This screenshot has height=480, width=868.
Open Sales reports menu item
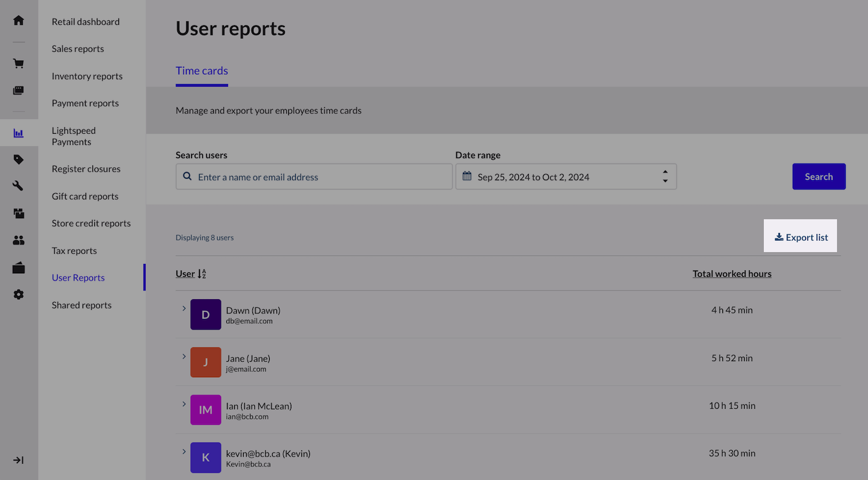click(x=77, y=49)
